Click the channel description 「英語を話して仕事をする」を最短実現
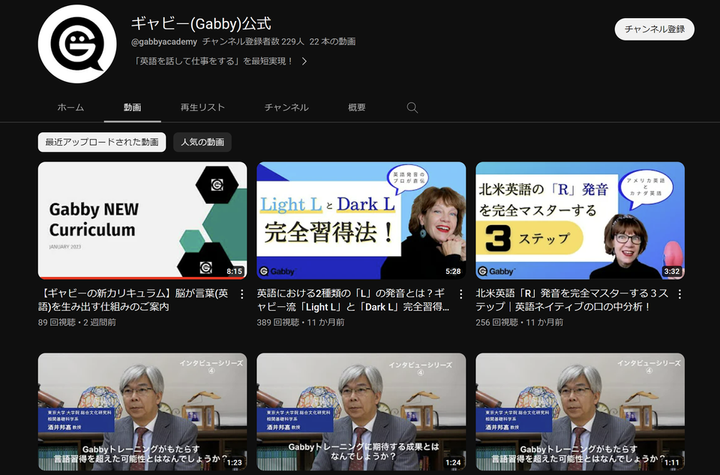Screen dimensions: 720x475 pos(213,61)
